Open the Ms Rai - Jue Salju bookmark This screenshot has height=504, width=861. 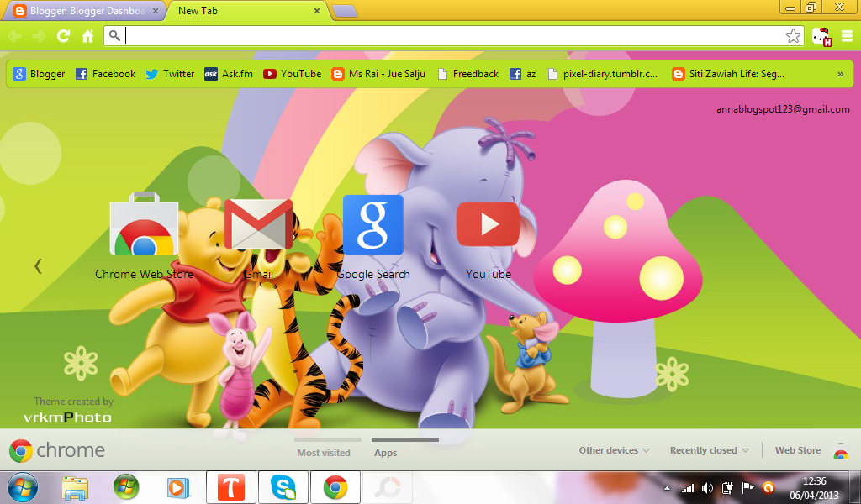378,74
